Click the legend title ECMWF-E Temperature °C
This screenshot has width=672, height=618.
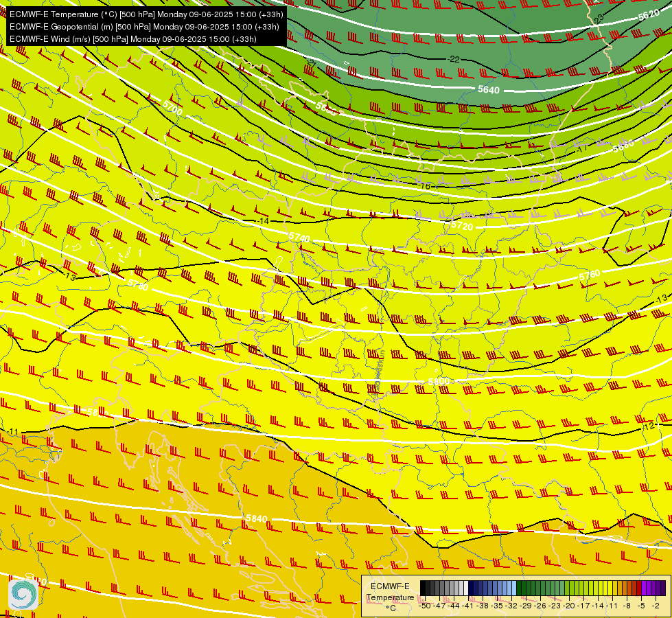[x=390, y=597]
